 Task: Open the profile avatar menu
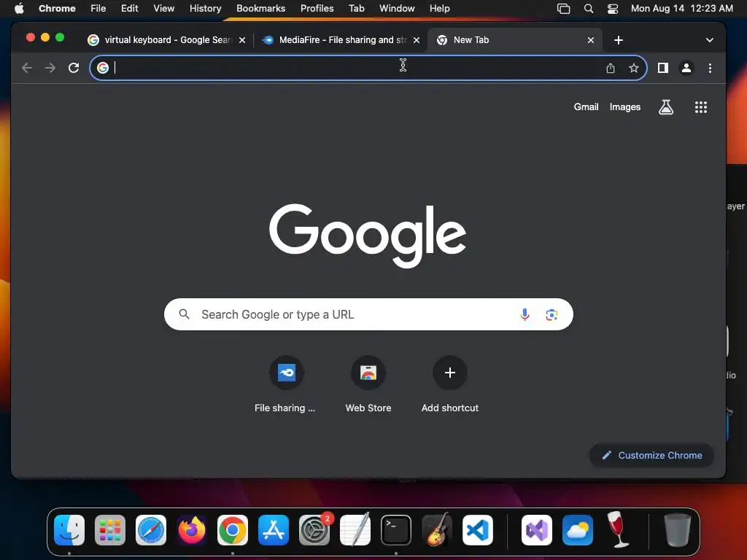coord(686,68)
